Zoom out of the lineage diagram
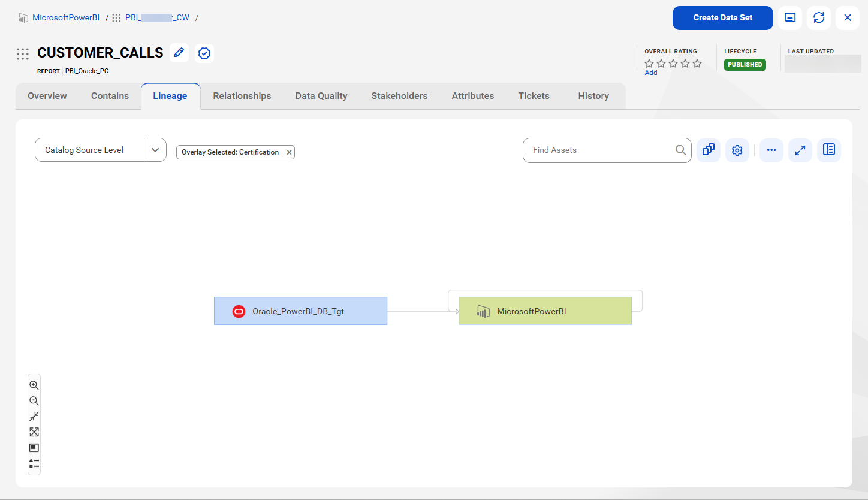868x500 pixels. click(34, 401)
